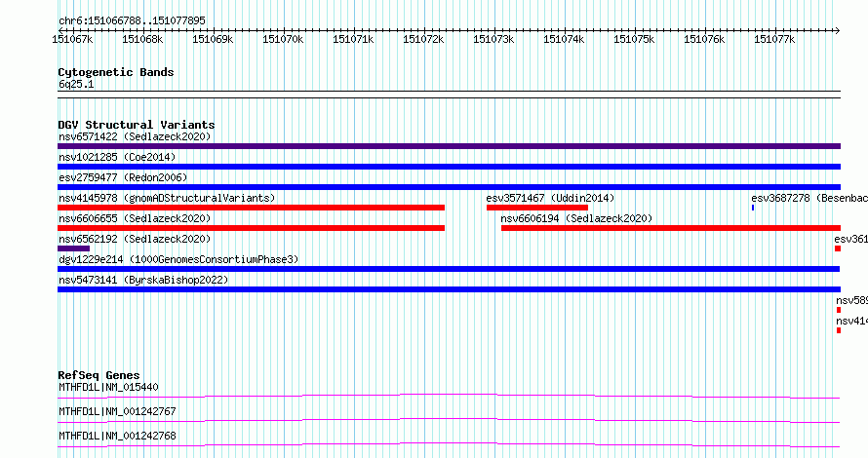Click the small blue esv3687278 marker
This screenshot has height=458, width=868.
[x=753, y=208]
